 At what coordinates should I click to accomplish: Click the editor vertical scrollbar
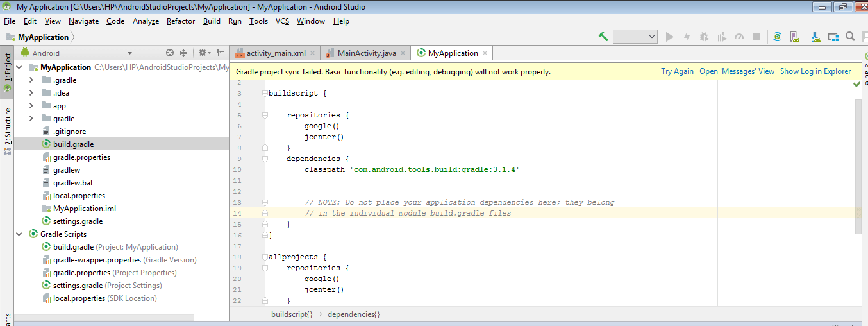[x=858, y=167]
